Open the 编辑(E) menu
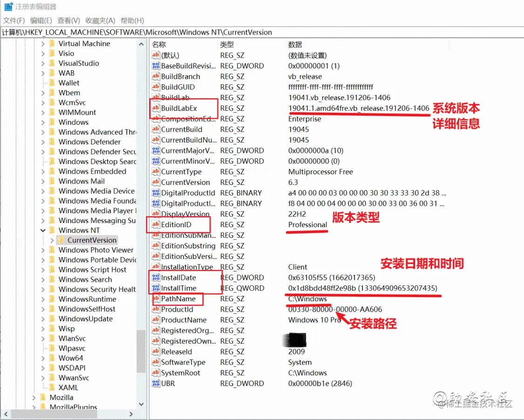Screen dimensions: 524x420 pos(41,20)
